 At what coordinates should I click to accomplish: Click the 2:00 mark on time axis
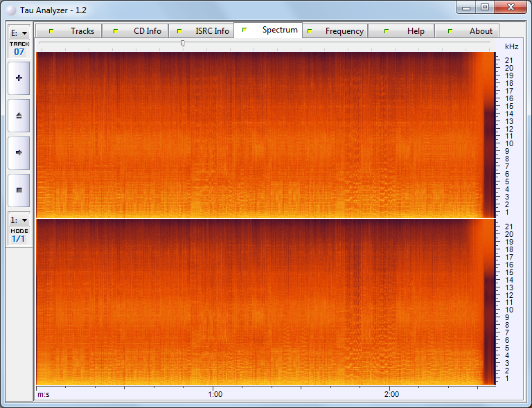(391, 394)
